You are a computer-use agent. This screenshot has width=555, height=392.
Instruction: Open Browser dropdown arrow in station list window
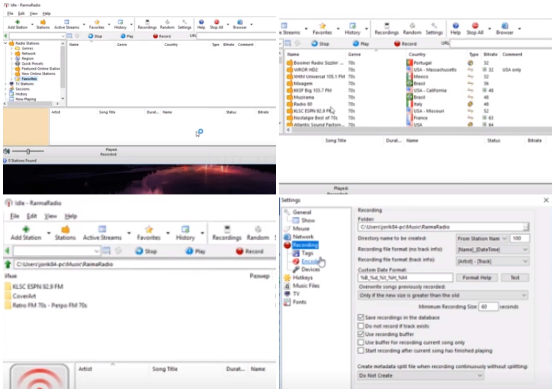click(519, 29)
